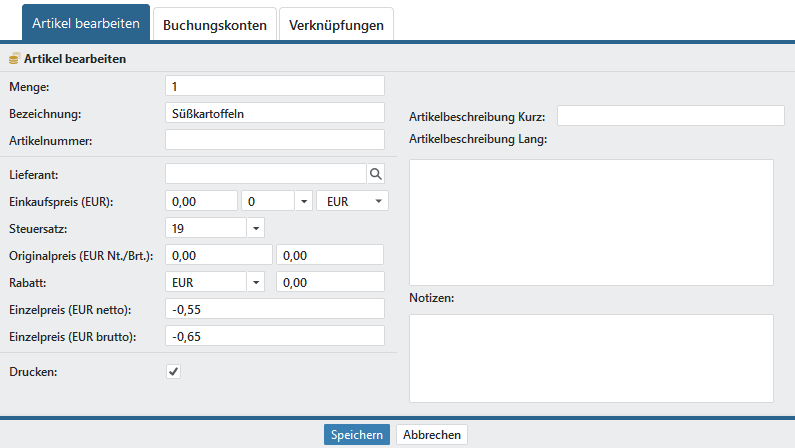Click inside the Notizen text area

pyautogui.click(x=591, y=358)
